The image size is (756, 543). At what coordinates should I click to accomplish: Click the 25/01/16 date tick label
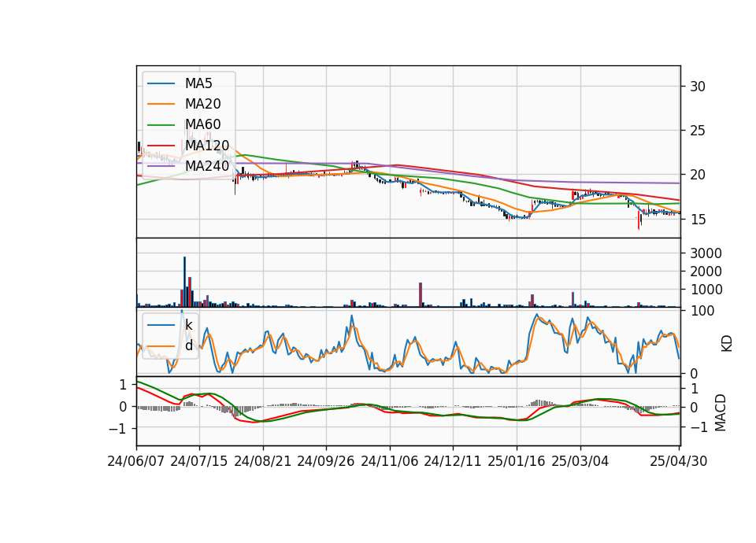click(x=517, y=461)
